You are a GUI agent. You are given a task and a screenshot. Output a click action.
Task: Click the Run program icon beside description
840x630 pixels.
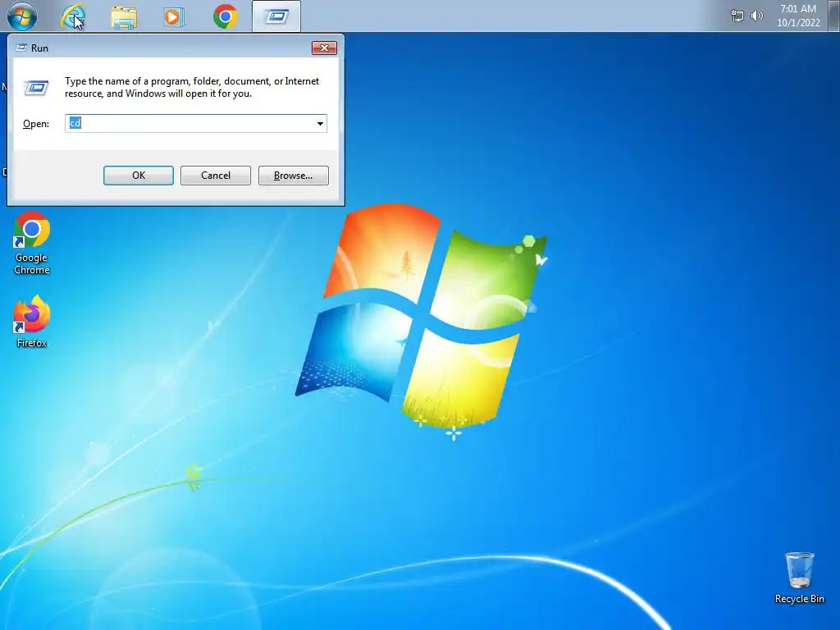coord(36,88)
